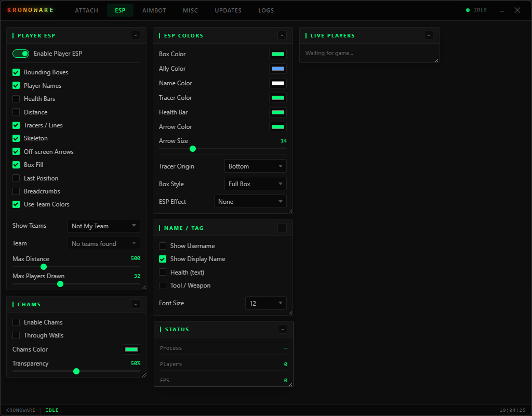
Task: Collapse the Chams panel
Action: pos(136,304)
